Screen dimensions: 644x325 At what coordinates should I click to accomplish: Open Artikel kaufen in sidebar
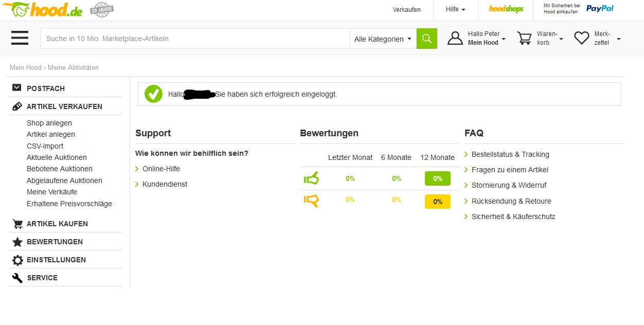(x=57, y=224)
